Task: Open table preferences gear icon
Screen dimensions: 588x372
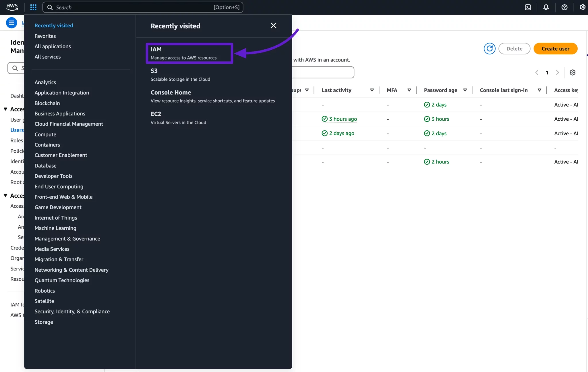Action: tap(572, 72)
